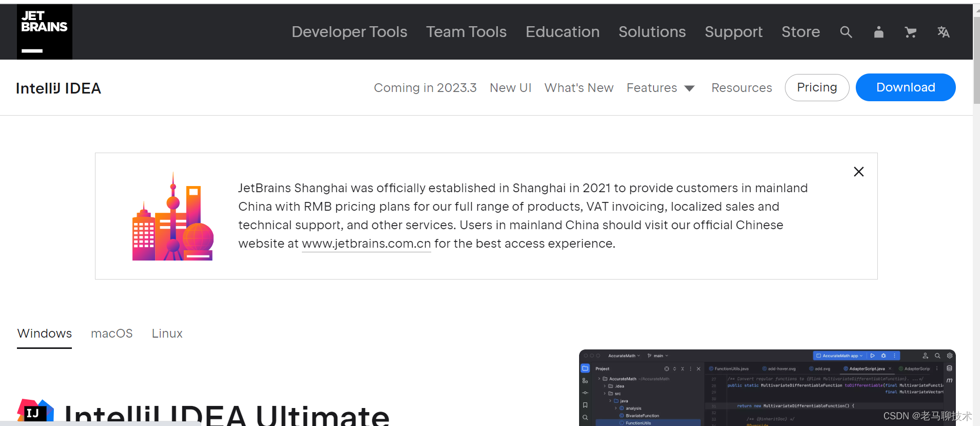Open the Education menu
The image size is (980, 426).
563,32
